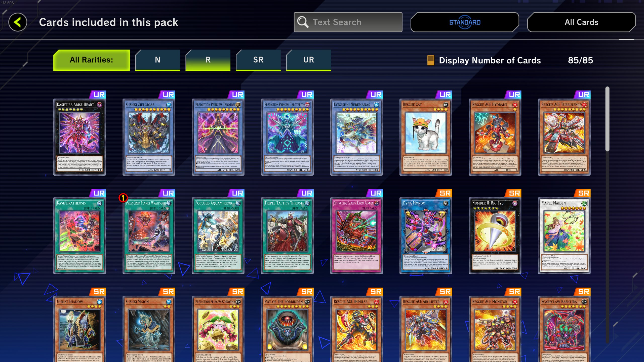Screen dimensions: 644x362
Task: Select the All Rarities filter tab
Action: point(92,60)
